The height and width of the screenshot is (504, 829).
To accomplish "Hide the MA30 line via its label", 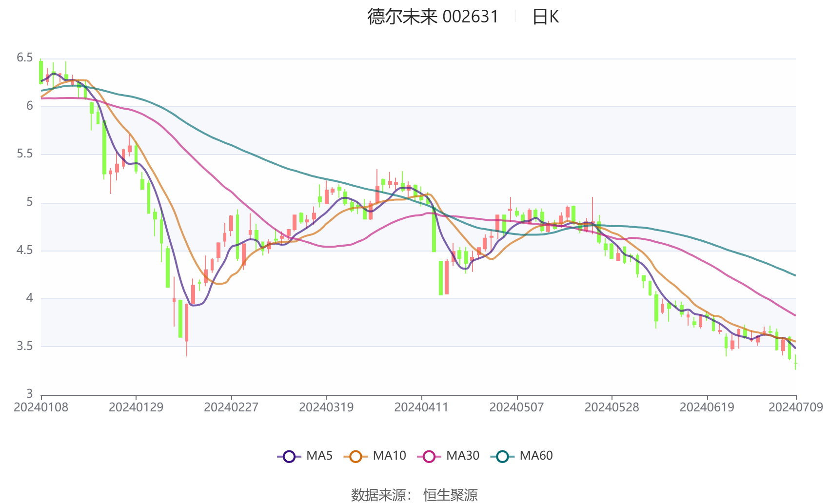I will pos(463,456).
